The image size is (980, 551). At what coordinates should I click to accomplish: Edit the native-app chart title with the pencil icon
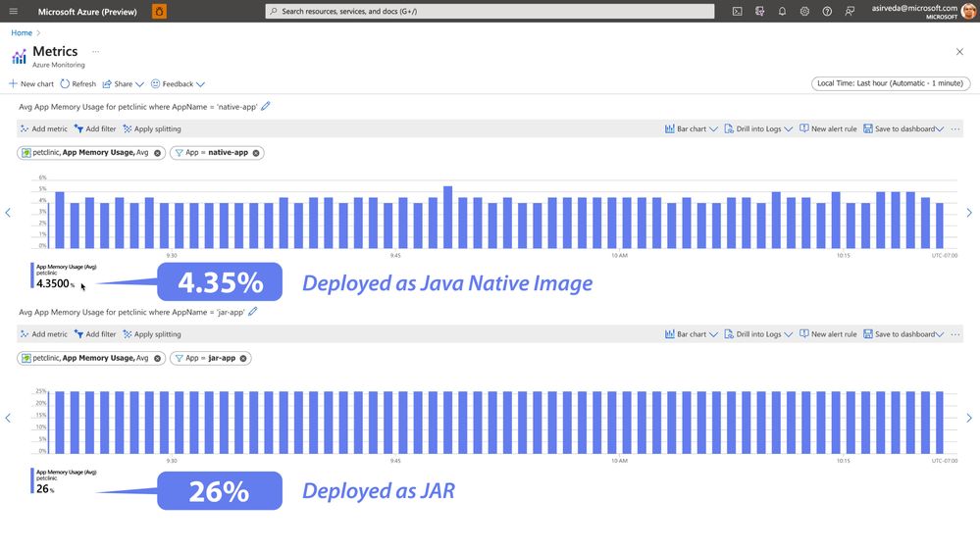point(266,106)
